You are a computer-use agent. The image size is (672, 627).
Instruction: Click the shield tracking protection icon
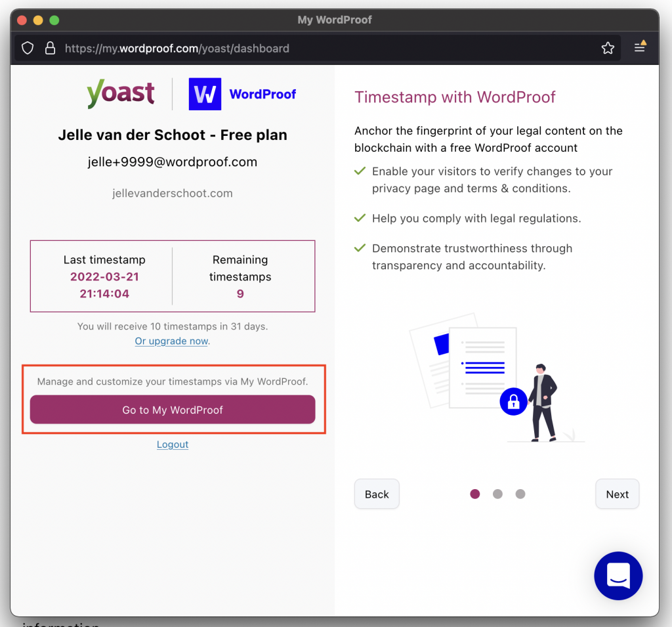[28, 49]
